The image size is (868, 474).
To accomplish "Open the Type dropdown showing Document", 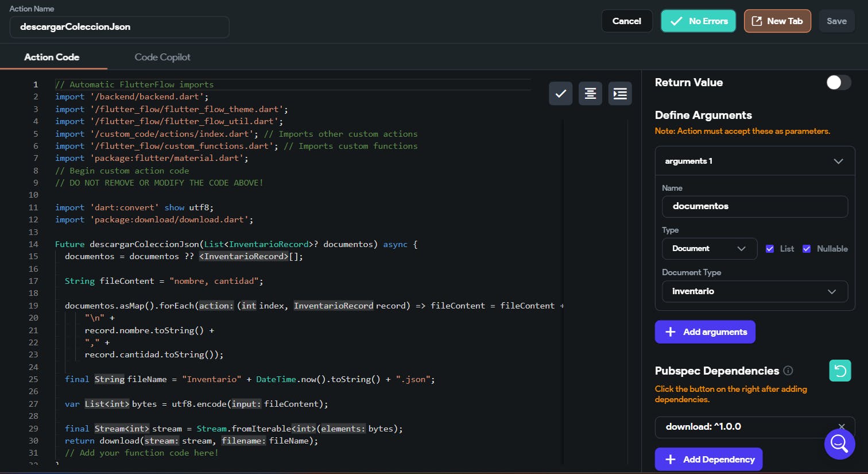I will 709,249.
